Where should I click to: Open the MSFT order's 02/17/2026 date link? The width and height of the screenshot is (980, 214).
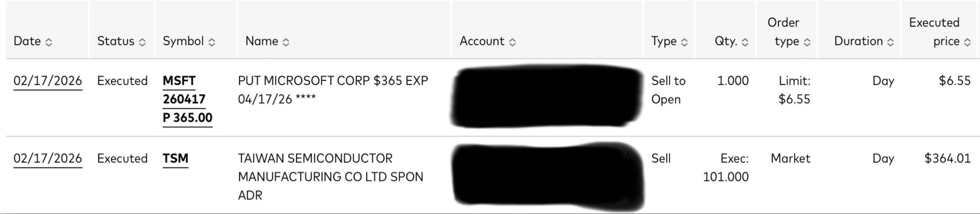[47, 81]
